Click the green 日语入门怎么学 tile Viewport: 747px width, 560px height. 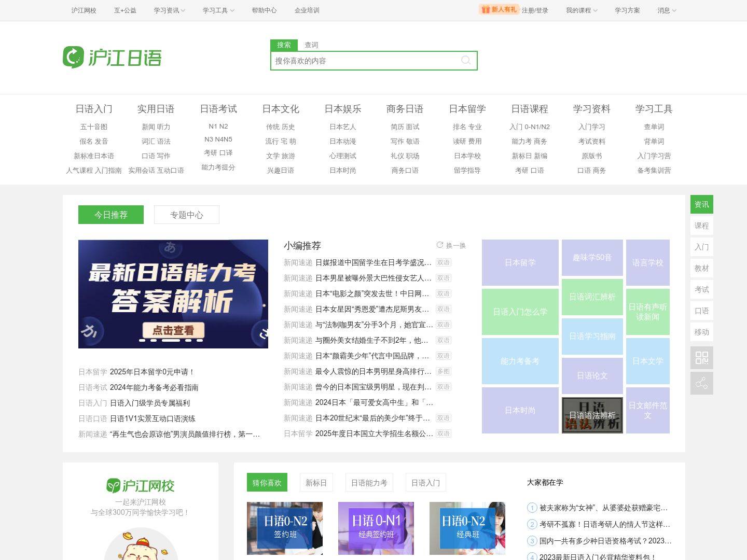click(520, 312)
